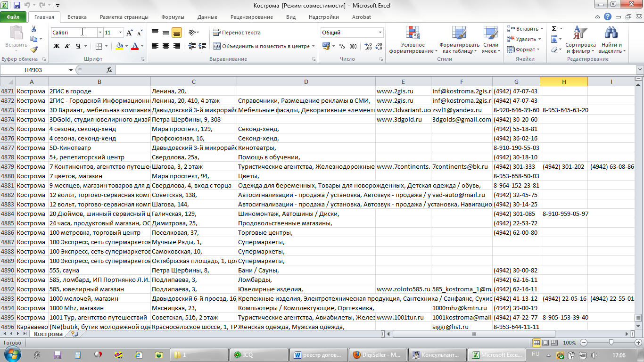Open the font size 11 dropdown
644x362 pixels.
point(120,33)
